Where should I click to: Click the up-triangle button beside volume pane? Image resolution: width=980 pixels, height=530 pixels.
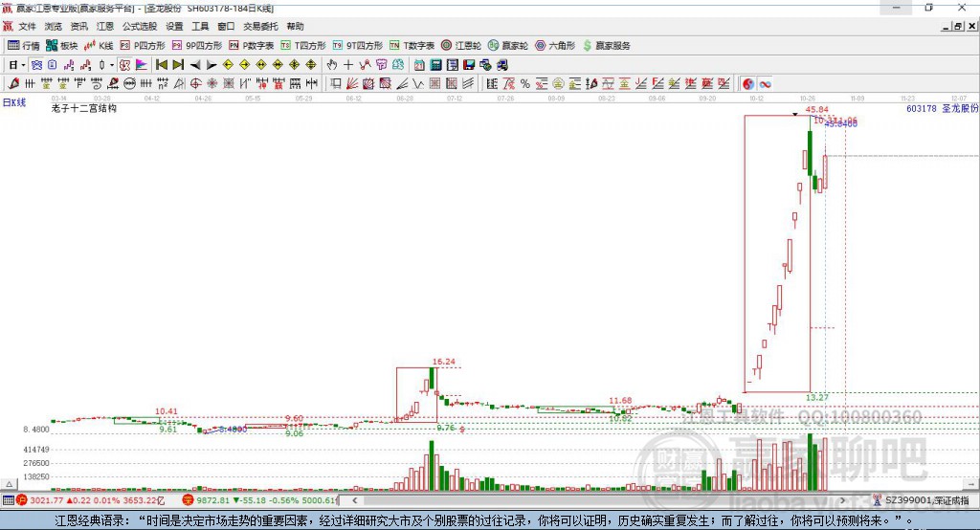9,484
